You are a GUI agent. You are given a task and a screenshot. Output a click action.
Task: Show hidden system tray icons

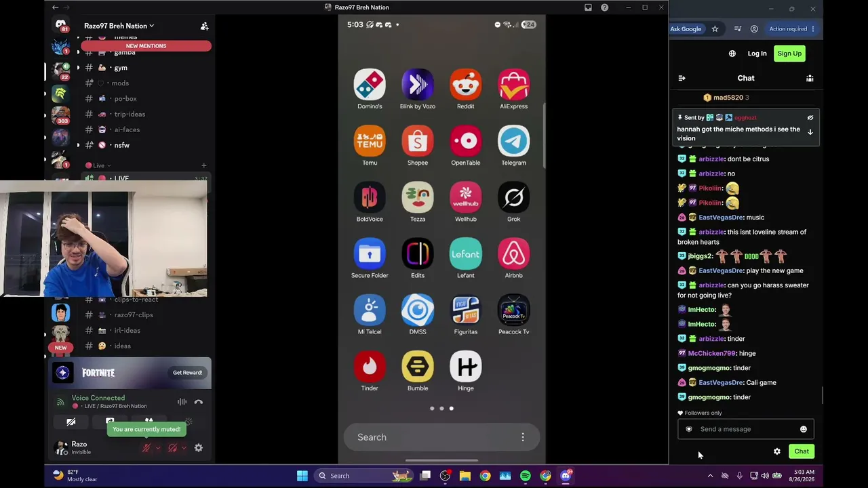[x=710, y=476]
